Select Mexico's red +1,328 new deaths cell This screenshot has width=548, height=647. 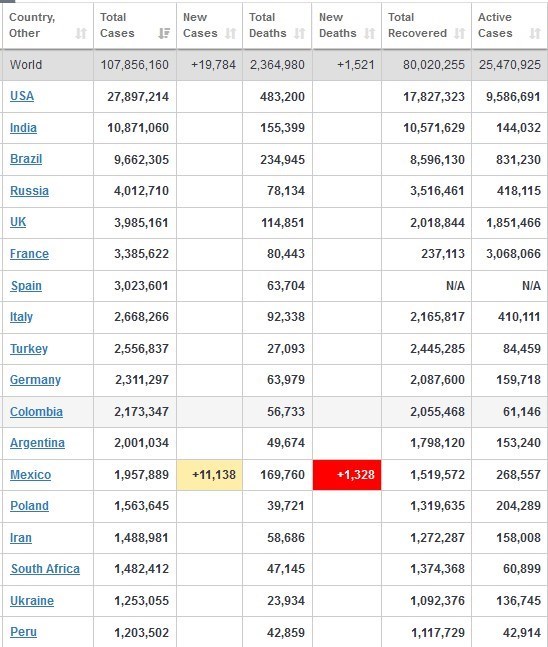347,475
